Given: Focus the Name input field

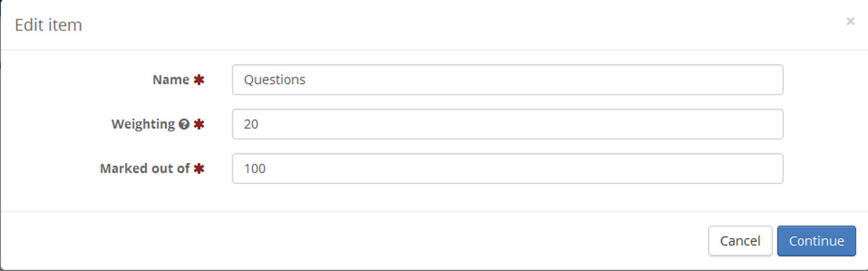Looking at the screenshot, I should click(507, 80).
